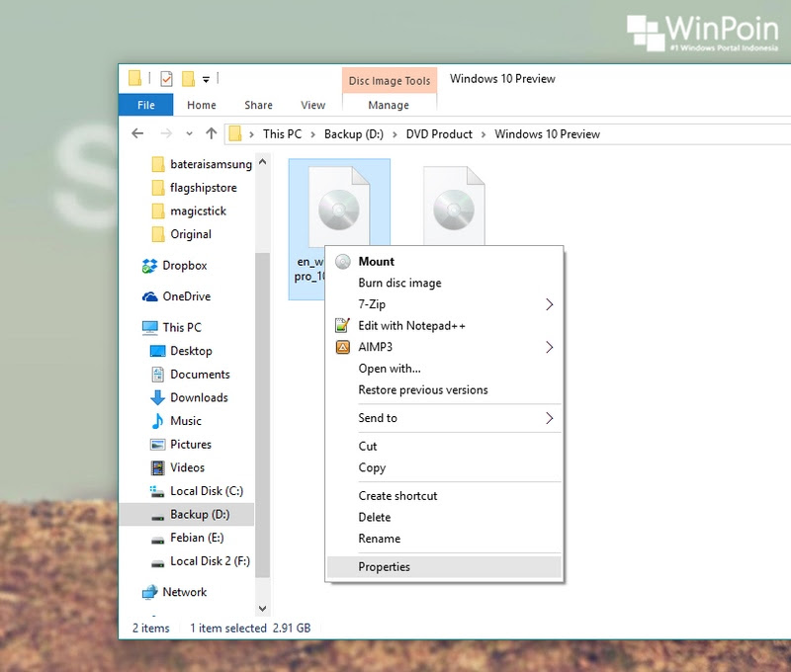Click the navigation pane scroll up arrow
This screenshot has height=672, width=791.
(262, 162)
